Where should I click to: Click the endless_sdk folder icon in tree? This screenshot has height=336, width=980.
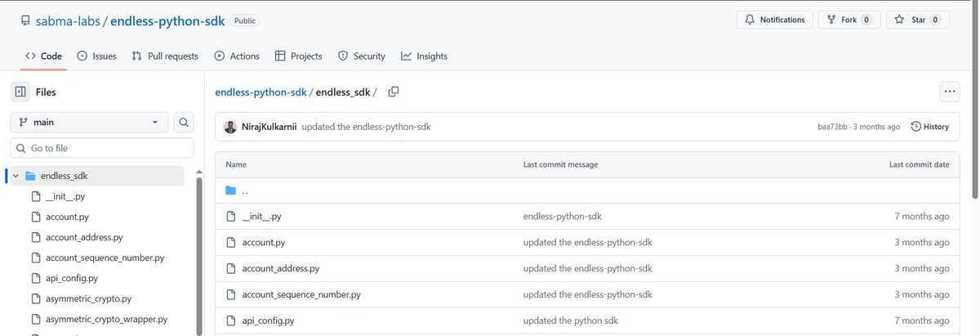[30, 176]
